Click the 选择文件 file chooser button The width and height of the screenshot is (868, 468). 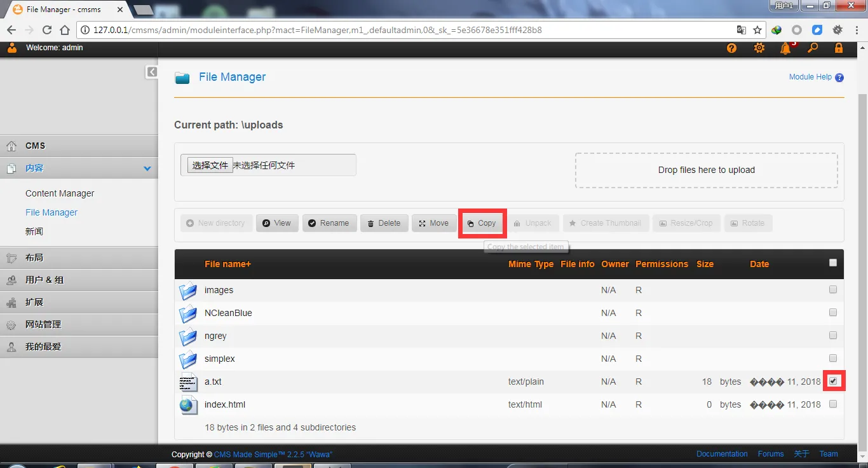point(210,165)
